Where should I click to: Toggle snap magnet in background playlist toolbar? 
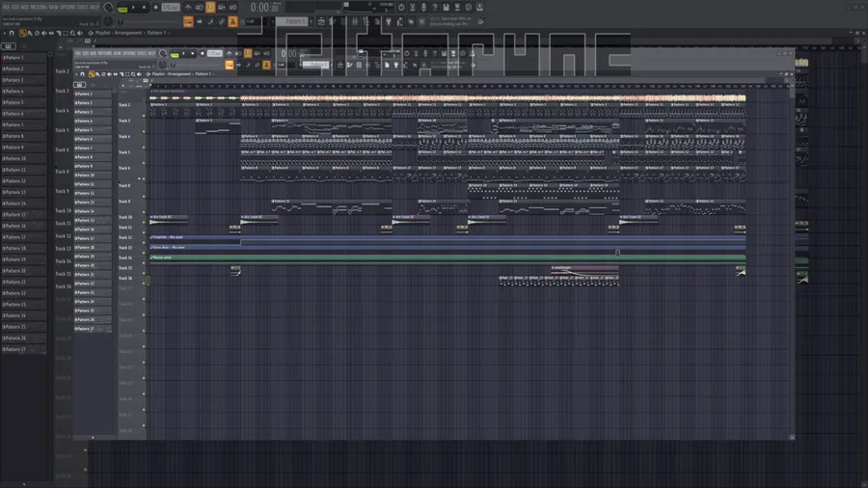tap(12, 33)
